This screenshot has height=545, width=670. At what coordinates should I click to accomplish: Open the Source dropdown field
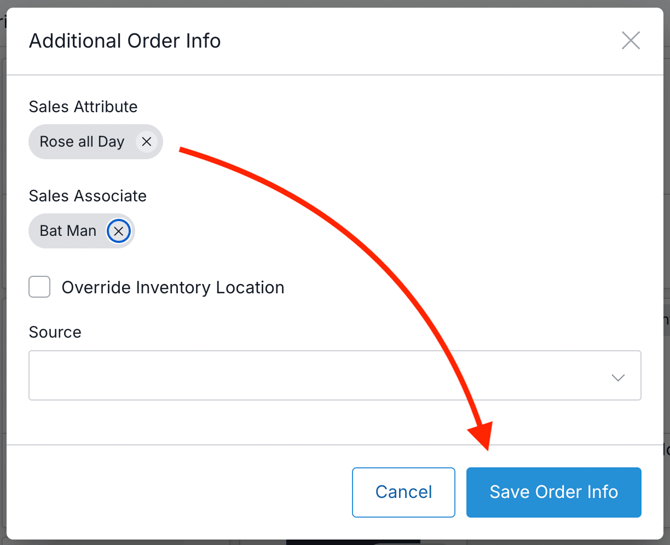(x=320, y=376)
